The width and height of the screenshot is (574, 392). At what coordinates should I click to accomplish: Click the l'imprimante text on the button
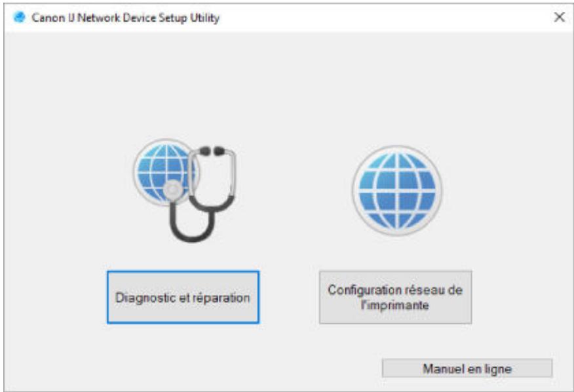[394, 305]
